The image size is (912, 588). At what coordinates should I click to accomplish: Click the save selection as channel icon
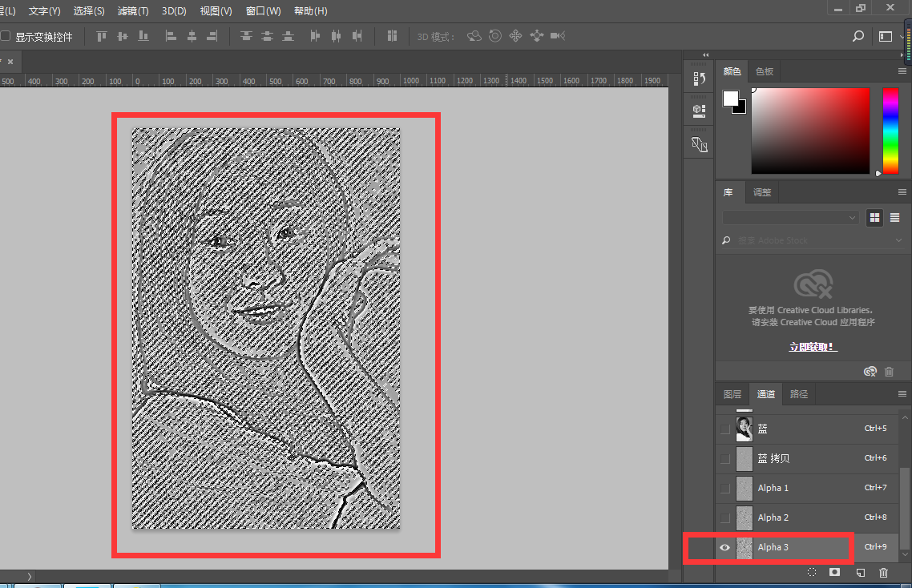[x=835, y=572]
